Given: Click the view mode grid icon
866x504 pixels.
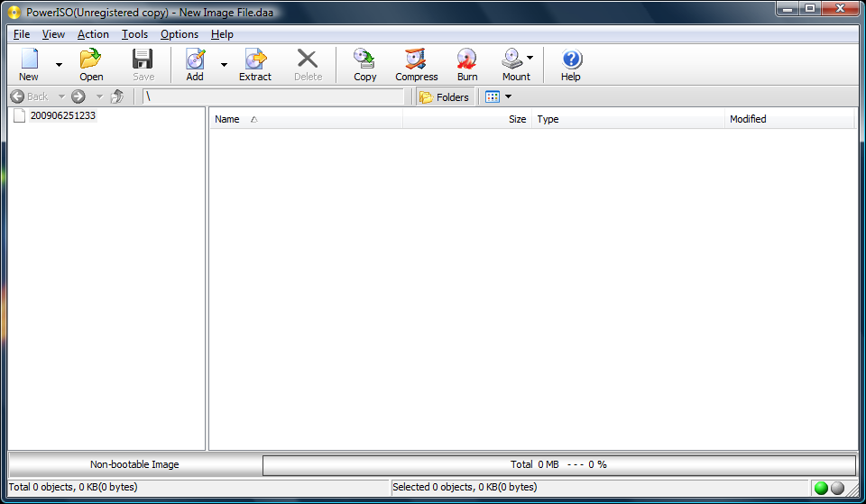Looking at the screenshot, I should [x=493, y=96].
